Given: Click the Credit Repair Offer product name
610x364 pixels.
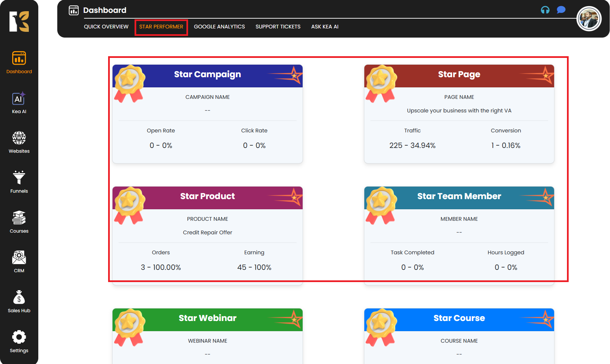Looking at the screenshot, I should pos(207,233).
